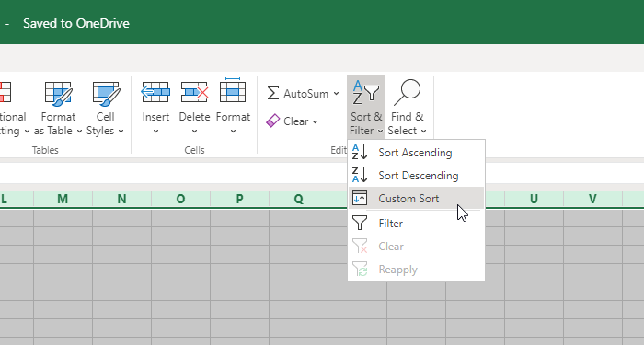
Task: Click the Format cells icon
Action: click(x=233, y=90)
